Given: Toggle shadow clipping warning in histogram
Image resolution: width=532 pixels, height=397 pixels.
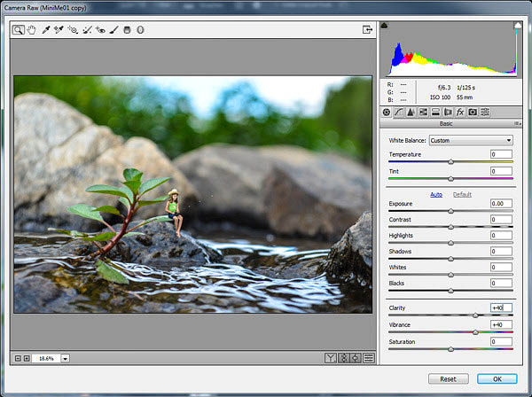Looking at the screenshot, I should [384, 26].
